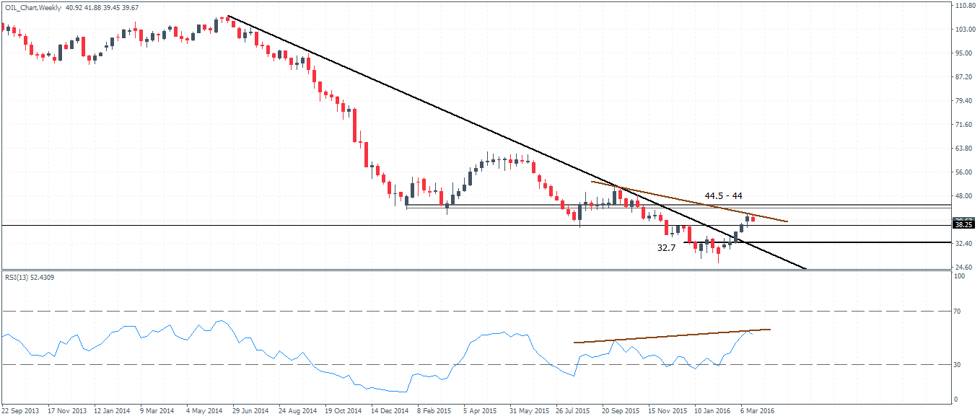Viewport: 980px width, 419px height.
Task: Click the RSI 70 level axis label
Action: click(x=958, y=312)
